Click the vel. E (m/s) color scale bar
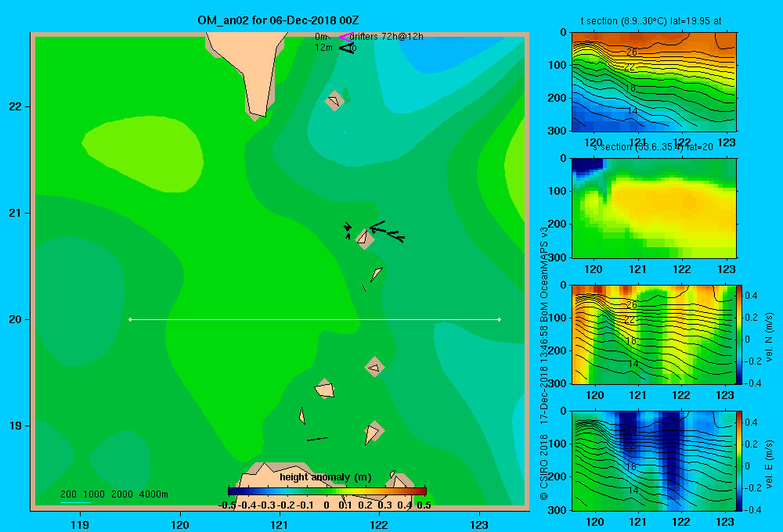 point(740,461)
